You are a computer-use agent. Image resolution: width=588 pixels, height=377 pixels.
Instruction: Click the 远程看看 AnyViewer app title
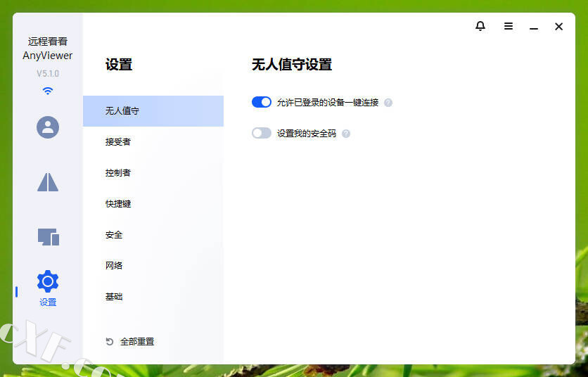(48, 49)
